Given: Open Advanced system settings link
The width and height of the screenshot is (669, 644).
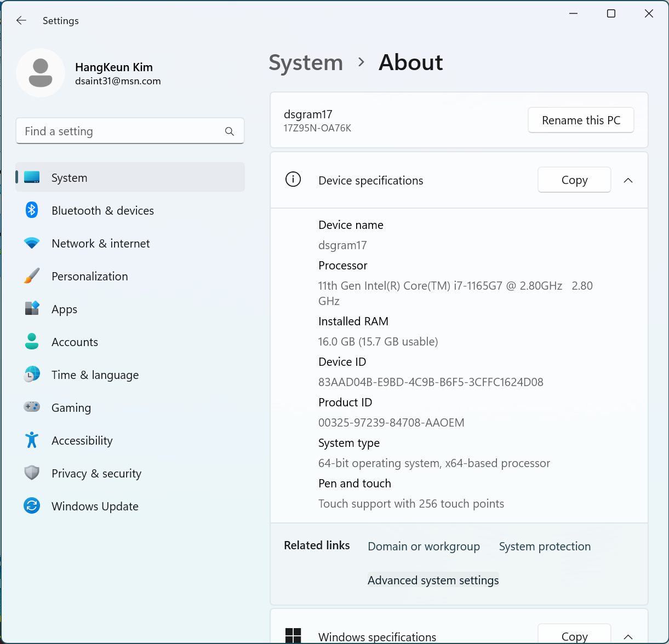Looking at the screenshot, I should pyautogui.click(x=433, y=580).
